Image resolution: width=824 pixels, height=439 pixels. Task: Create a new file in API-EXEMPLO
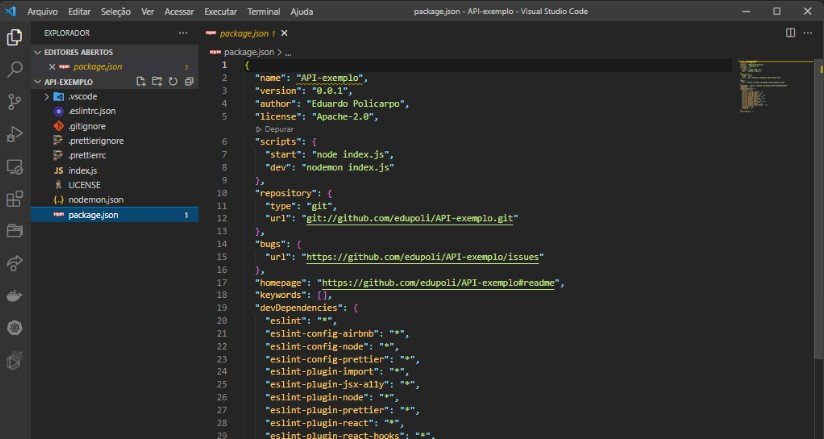coord(141,81)
